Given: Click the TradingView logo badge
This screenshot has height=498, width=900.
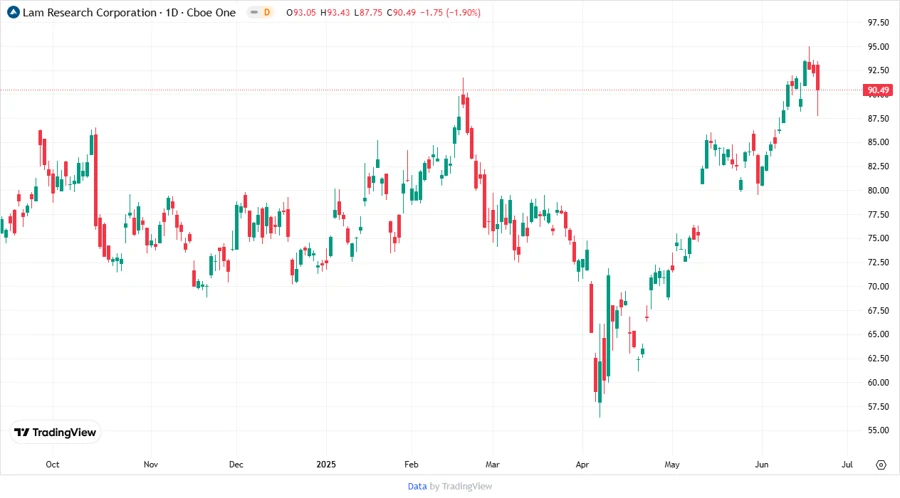Looking at the screenshot, I should coord(56,432).
